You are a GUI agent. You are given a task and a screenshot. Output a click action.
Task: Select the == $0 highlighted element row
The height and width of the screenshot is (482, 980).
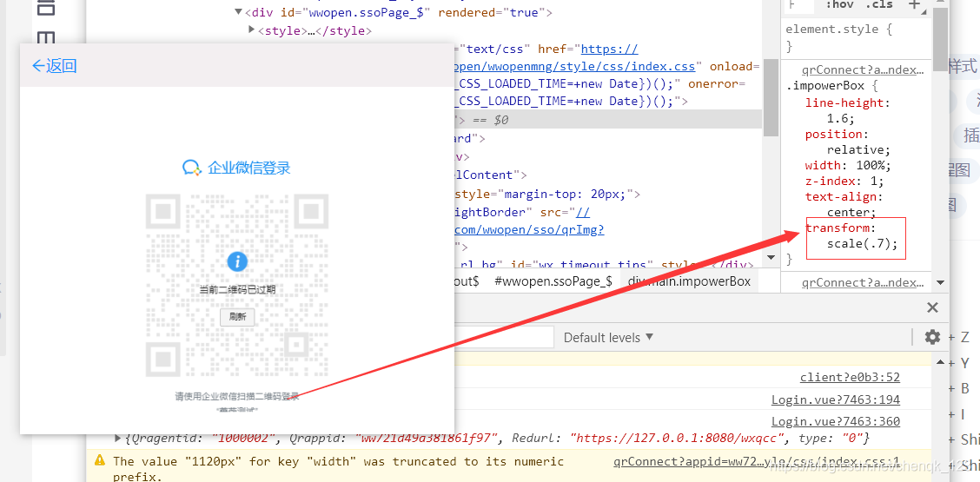tap(606, 119)
